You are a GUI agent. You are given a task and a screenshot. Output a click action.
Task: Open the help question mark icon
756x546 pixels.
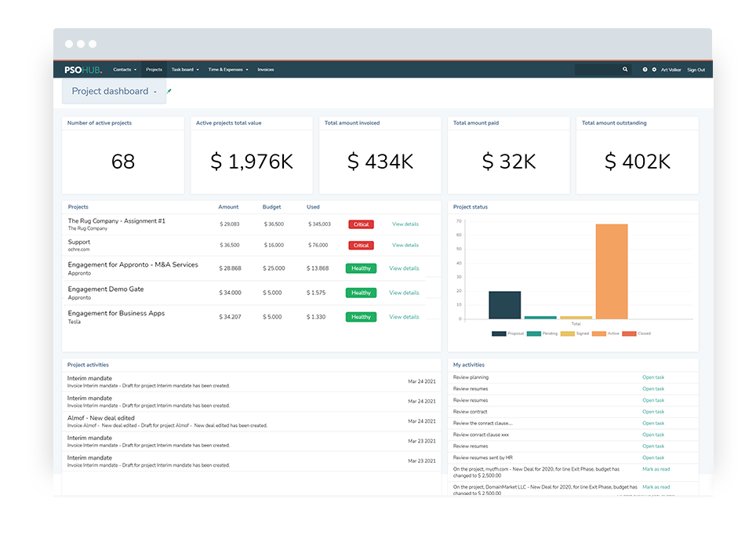coord(645,70)
